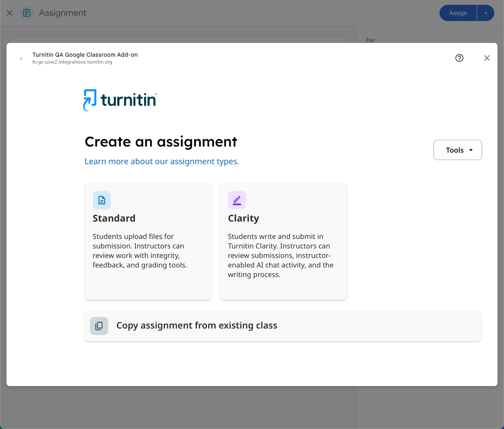Click the Turnitin logo
This screenshot has width=504, height=429.
click(120, 100)
